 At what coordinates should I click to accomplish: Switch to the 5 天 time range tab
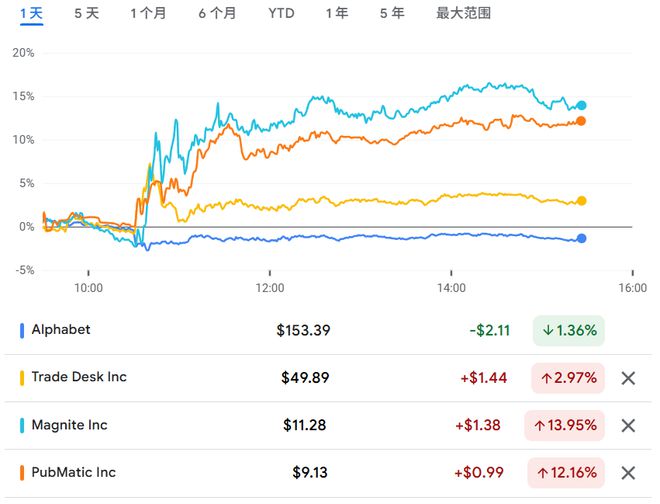pos(87,14)
